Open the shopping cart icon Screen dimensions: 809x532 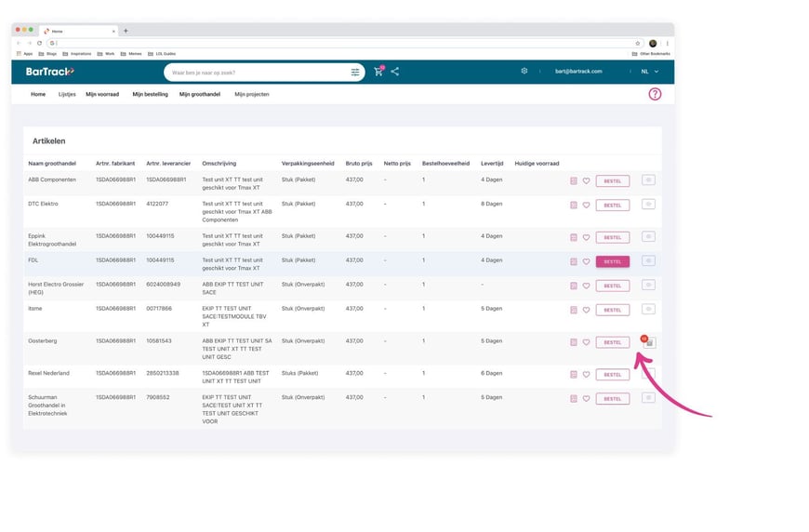click(378, 72)
